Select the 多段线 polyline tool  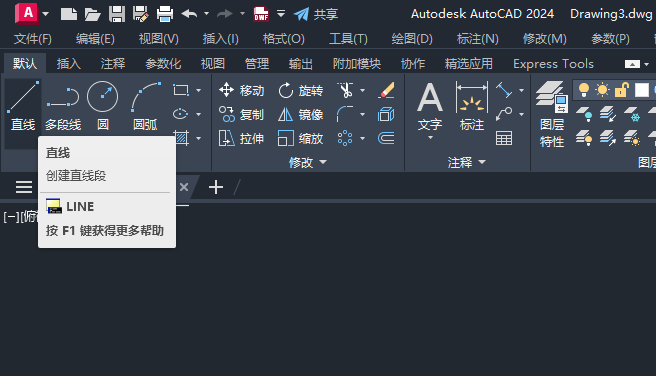[63, 106]
